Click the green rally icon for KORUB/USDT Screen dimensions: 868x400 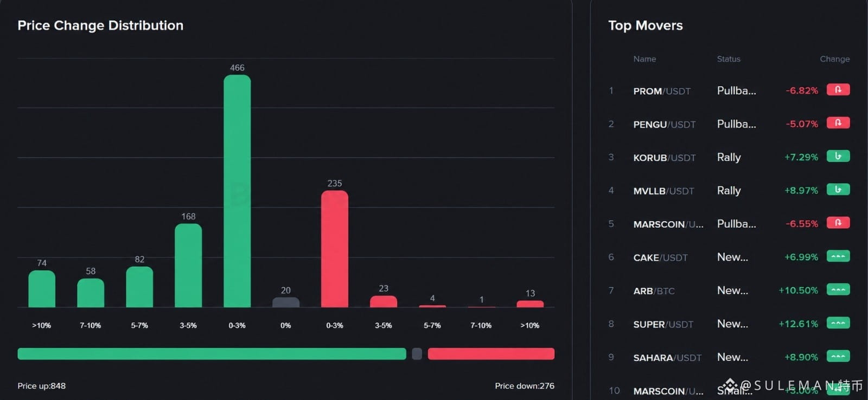pos(838,156)
